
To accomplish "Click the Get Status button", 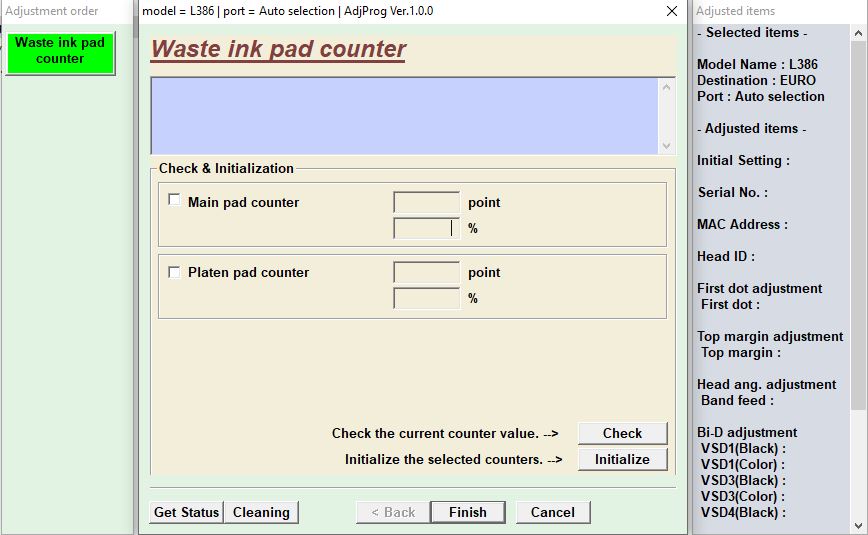I will click(x=186, y=512).
